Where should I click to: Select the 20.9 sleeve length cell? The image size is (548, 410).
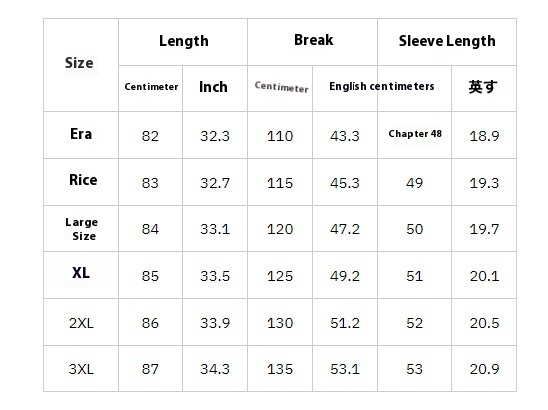click(x=484, y=369)
